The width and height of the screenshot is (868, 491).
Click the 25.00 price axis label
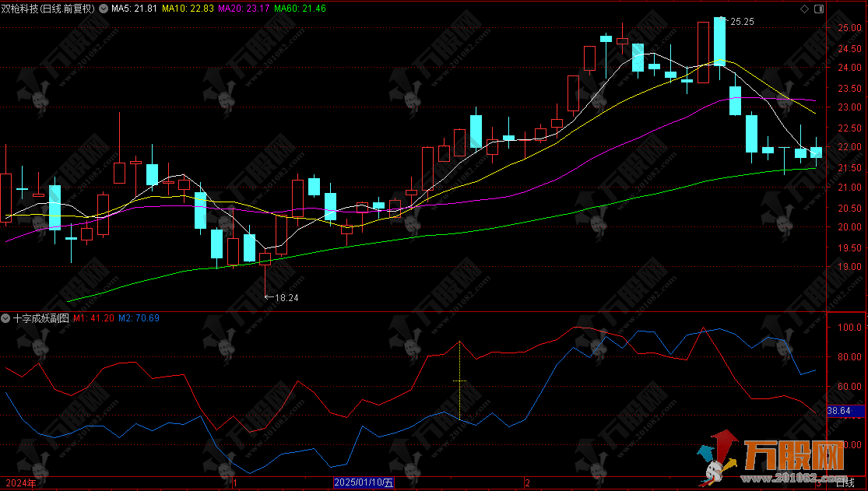click(850, 28)
